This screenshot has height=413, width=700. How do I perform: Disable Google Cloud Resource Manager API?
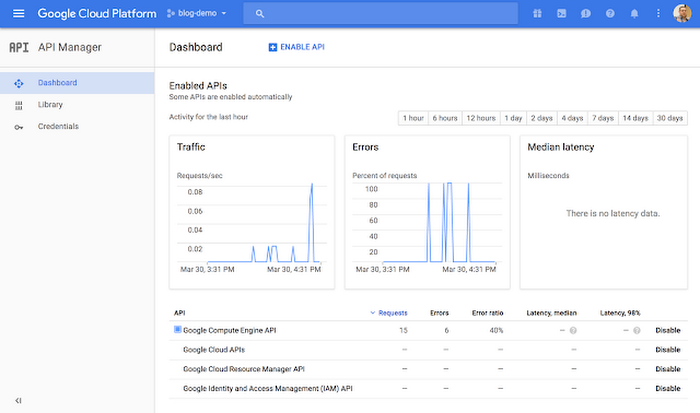point(668,369)
